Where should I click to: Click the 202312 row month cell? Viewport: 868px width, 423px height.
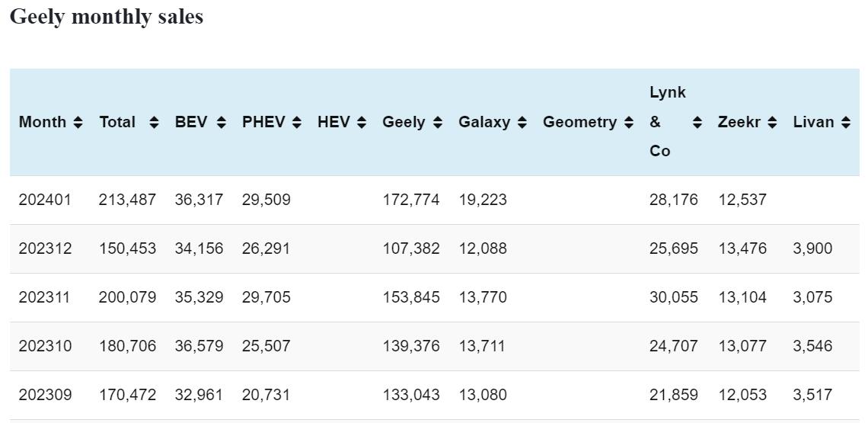click(45, 248)
